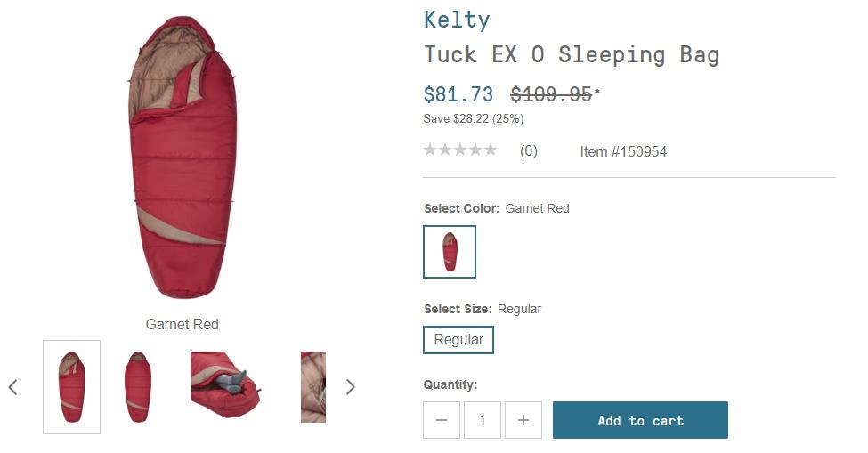Screen dimensions: 868x453
Task: Click the review count (0)
Action: (529, 151)
